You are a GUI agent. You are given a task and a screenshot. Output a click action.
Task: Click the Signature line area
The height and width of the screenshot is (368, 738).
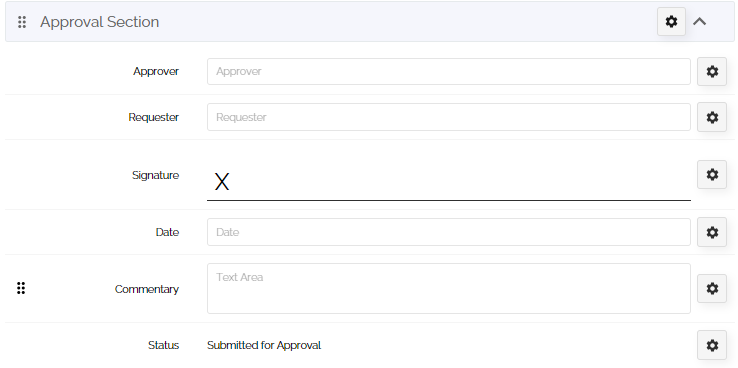[449, 181]
